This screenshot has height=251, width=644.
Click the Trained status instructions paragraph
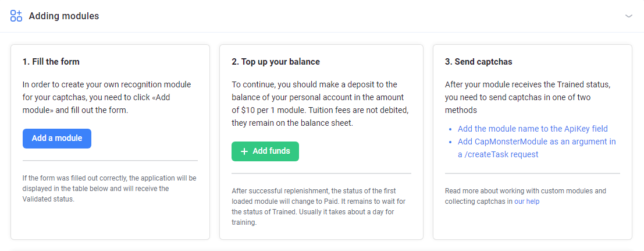click(528, 97)
